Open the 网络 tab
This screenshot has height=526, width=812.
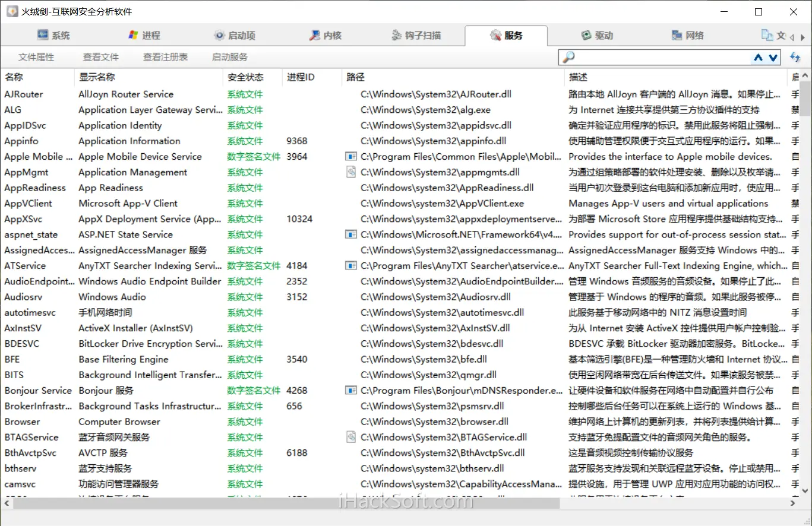687,36
